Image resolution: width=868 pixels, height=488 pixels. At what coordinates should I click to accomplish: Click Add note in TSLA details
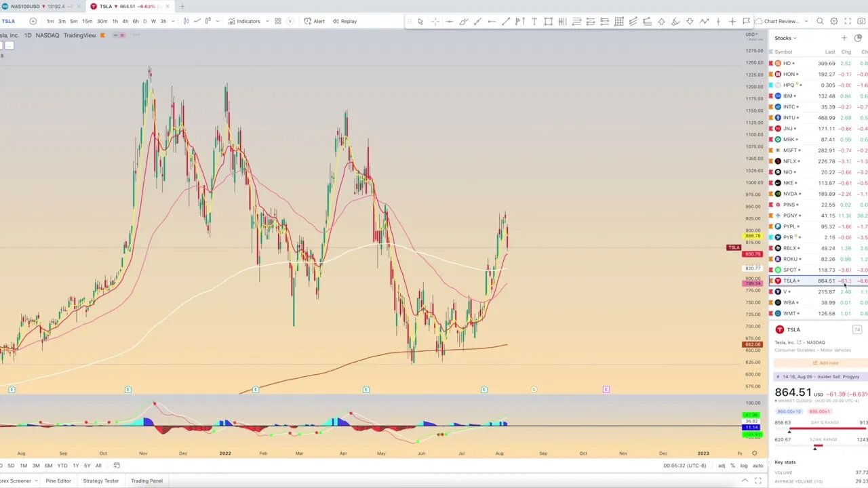825,363
